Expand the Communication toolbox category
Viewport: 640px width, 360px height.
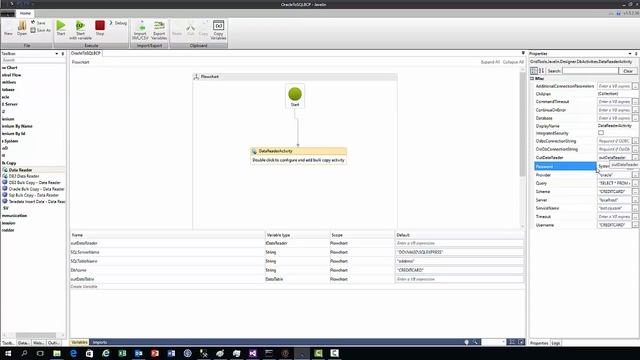(x=15, y=216)
